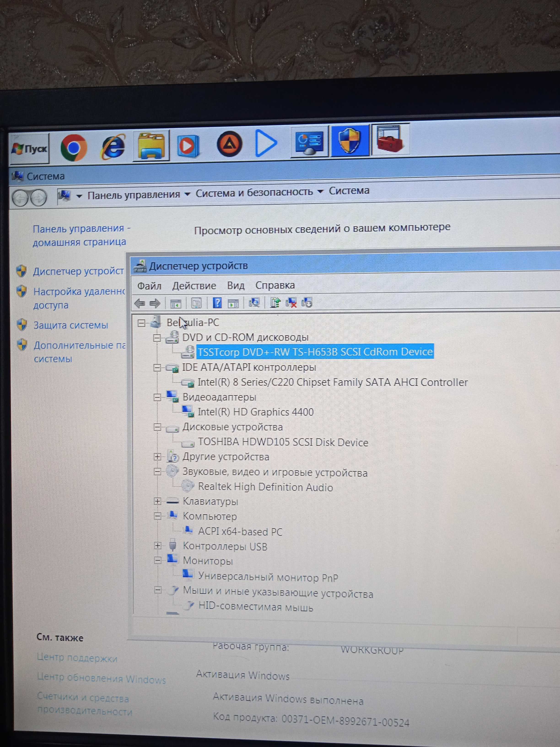Click the Защита системы link
The height and width of the screenshot is (747, 560).
click(70, 325)
